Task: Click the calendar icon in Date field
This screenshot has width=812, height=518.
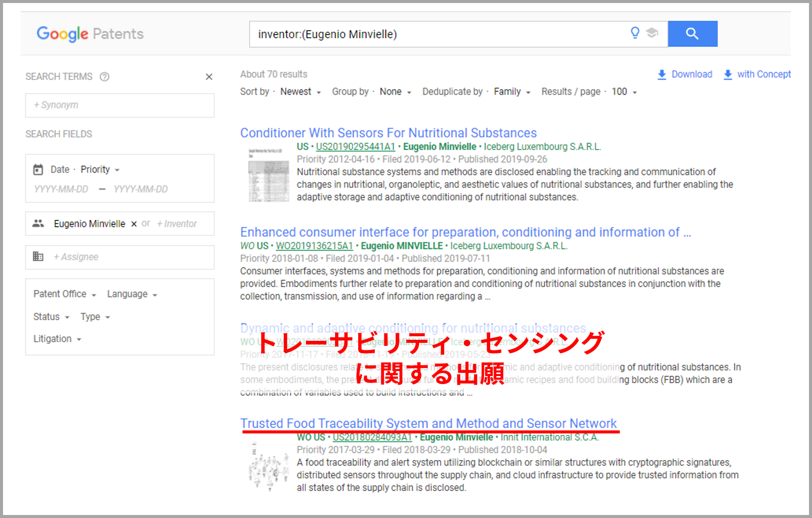Action: click(38, 170)
